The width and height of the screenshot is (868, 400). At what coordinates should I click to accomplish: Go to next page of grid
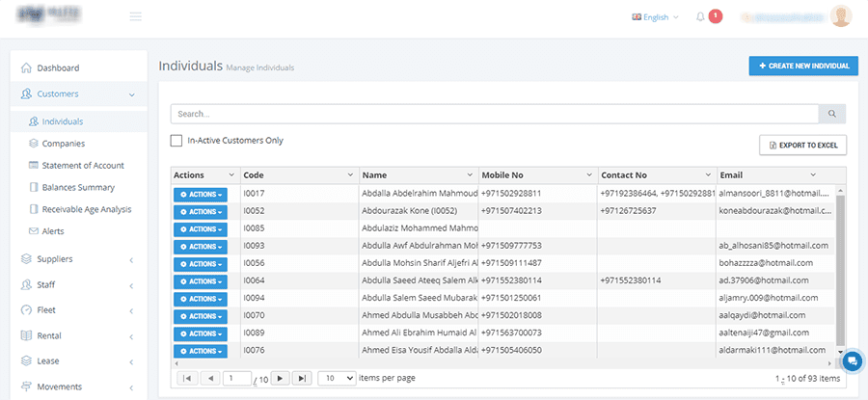(x=280, y=378)
